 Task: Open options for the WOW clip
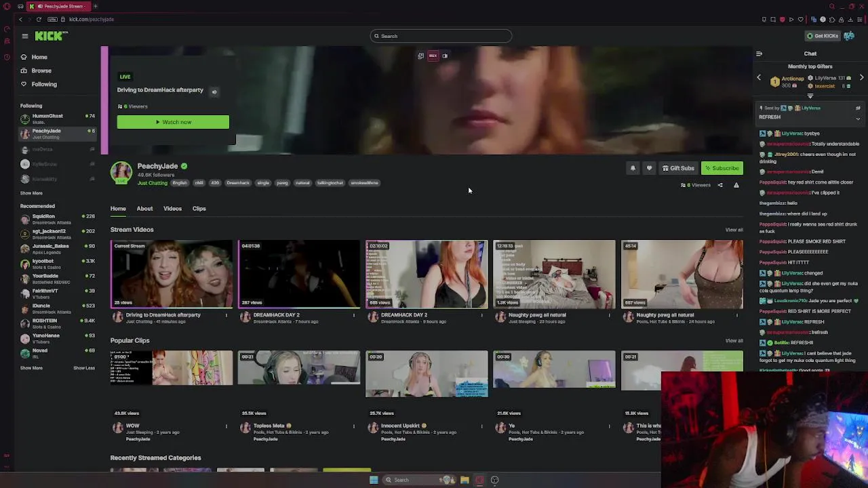(226, 426)
